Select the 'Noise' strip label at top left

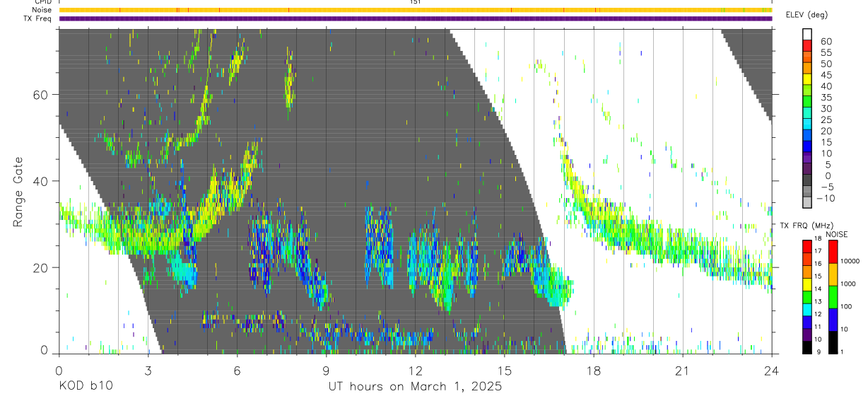[42, 10]
